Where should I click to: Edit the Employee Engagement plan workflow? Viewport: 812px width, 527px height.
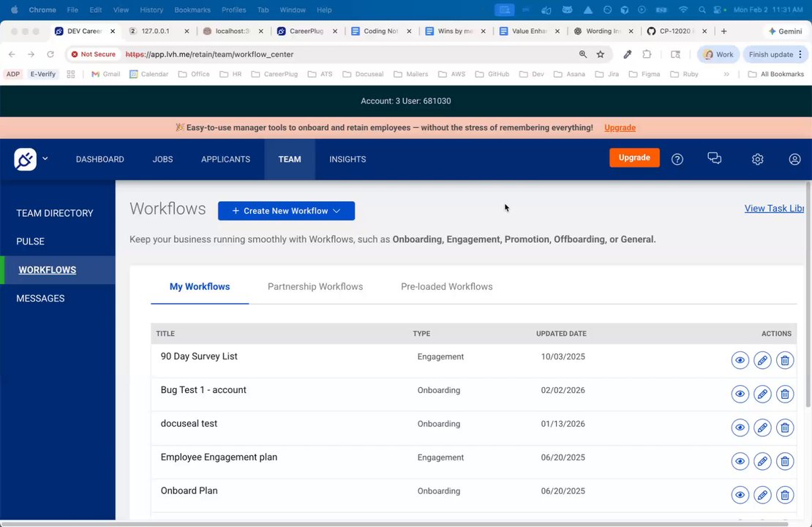[762, 461]
